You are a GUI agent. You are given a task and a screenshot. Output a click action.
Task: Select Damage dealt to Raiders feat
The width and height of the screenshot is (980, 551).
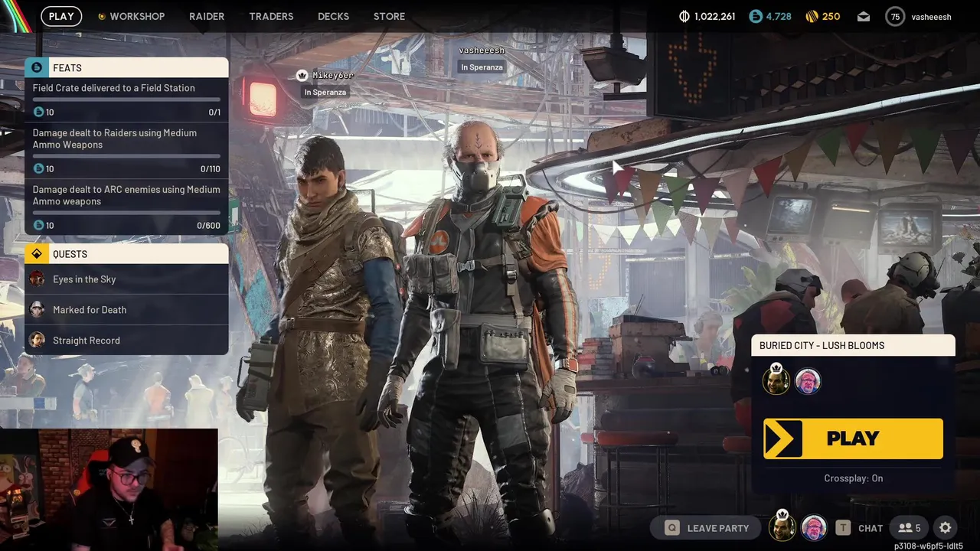[126, 149]
